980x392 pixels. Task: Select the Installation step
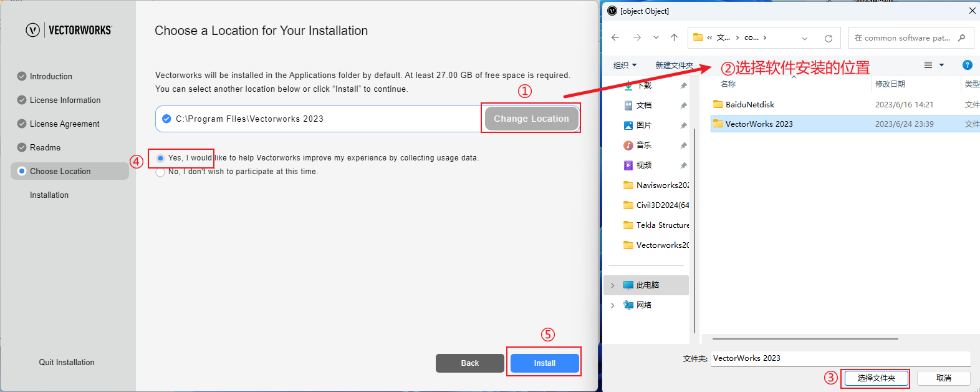coord(49,195)
